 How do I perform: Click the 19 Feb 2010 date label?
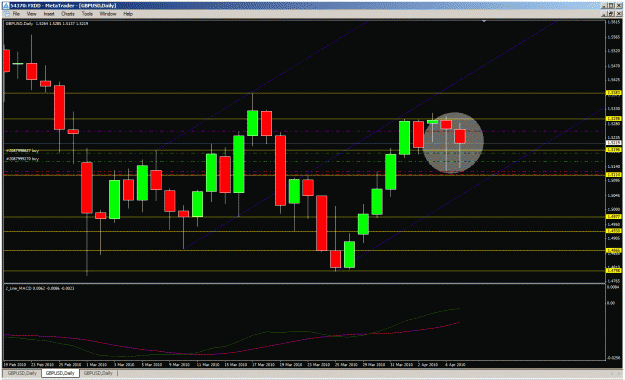pos(14,364)
